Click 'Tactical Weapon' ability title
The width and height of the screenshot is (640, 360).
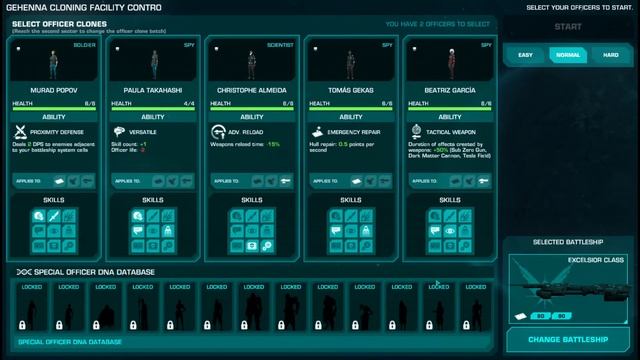click(451, 132)
